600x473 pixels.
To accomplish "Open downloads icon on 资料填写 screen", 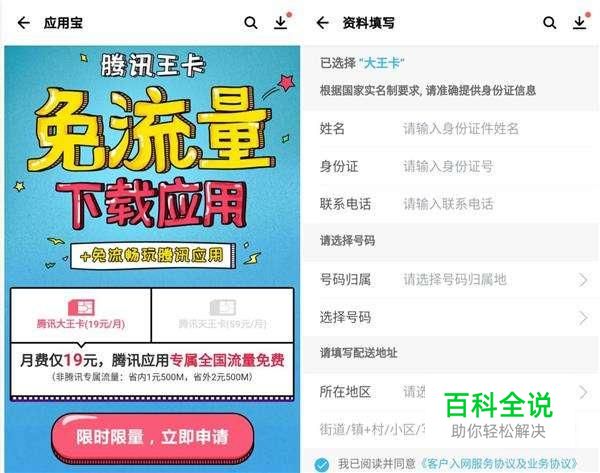I will point(580,23).
